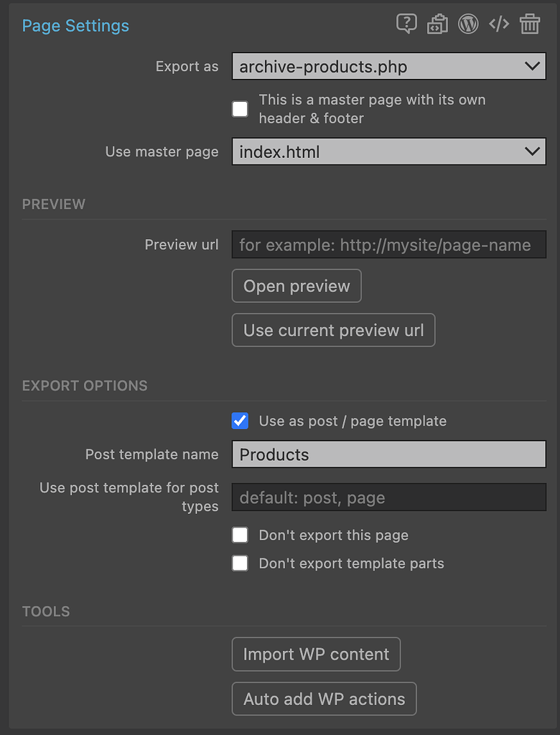Click the Post template name field
Screen dimensions: 560x735
(x=388, y=454)
